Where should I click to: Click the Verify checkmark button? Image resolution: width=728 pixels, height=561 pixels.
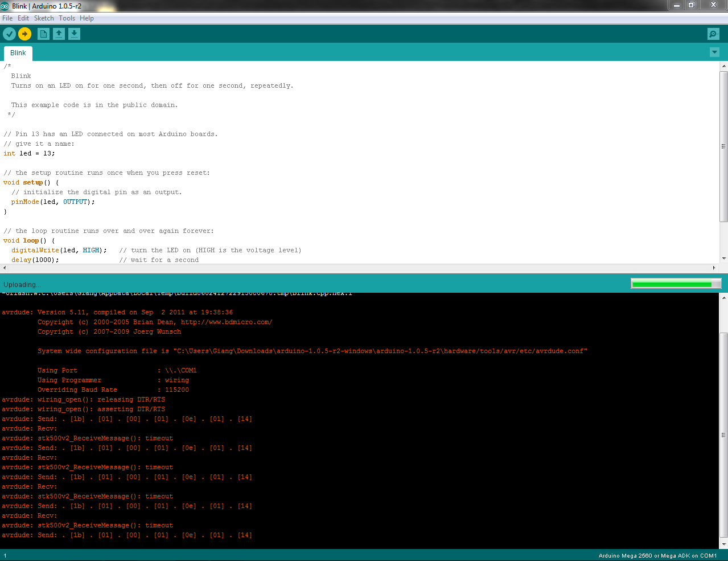[x=9, y=34]
